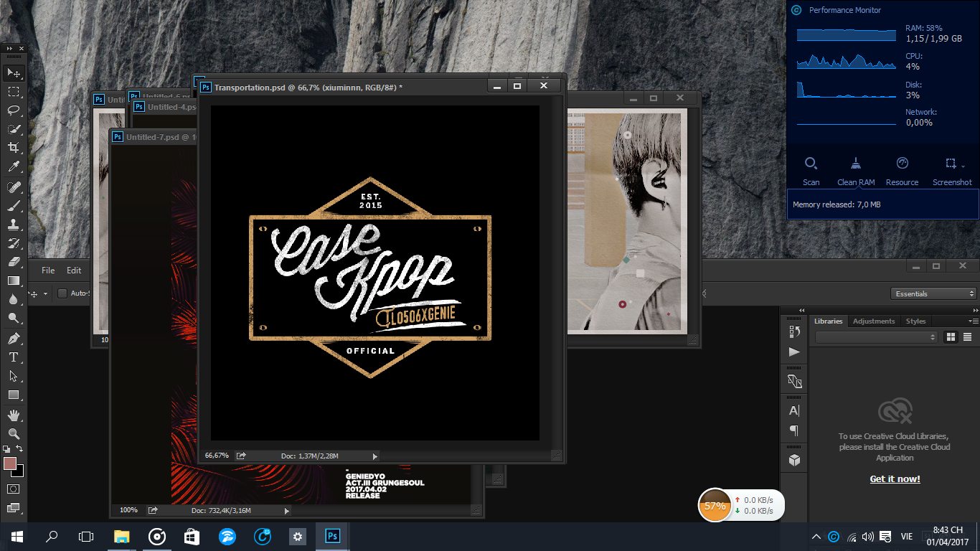Open File Explorer from the taskbar

click(122, 536)
